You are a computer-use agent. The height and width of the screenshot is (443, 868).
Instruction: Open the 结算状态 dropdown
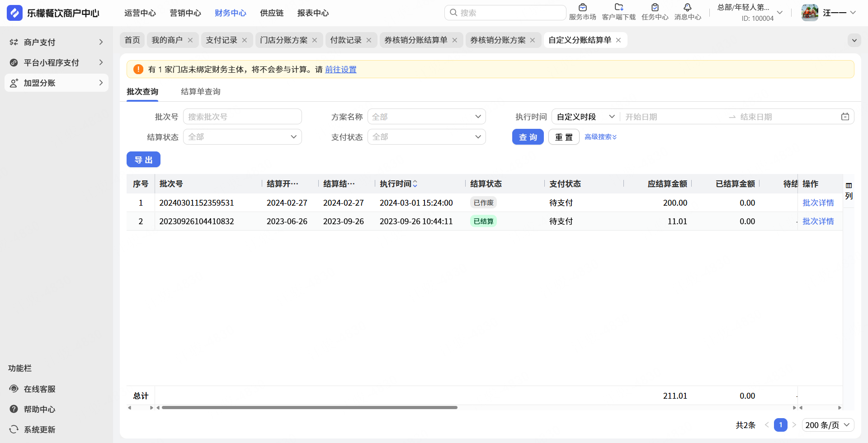click(x=242, y=137)
